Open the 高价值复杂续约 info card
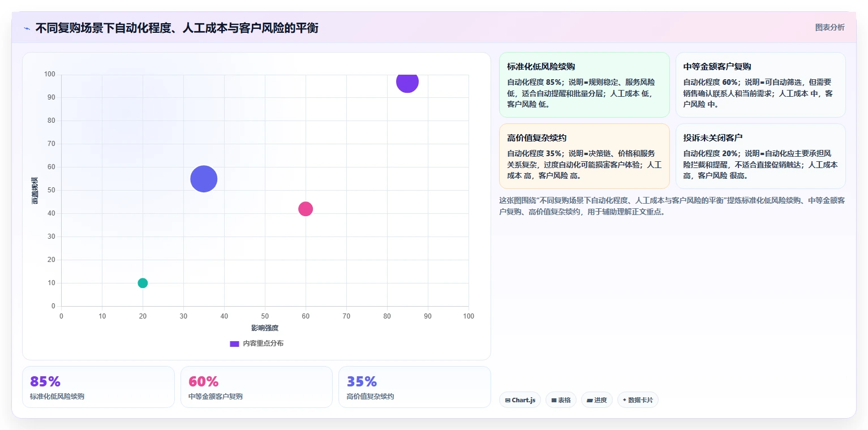This screenshot has height=430, width=868. coord(584,156)
